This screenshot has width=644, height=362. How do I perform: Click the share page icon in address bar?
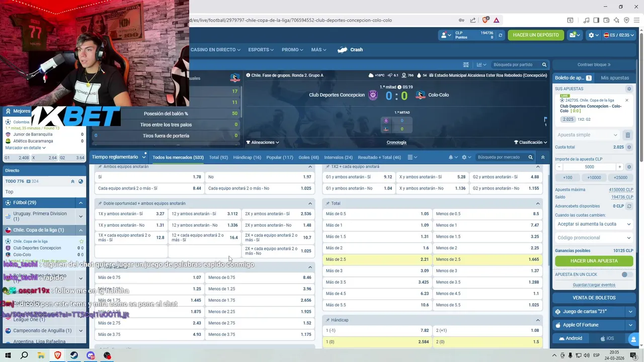tap(473, 20)
